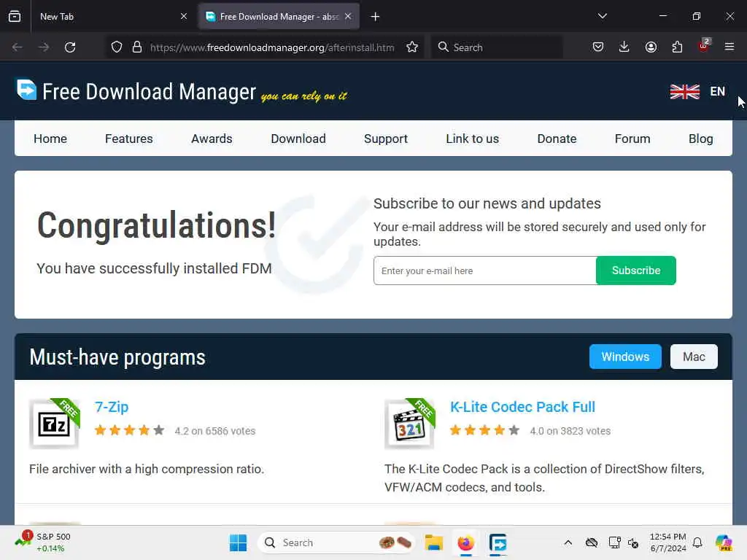
Task: Click the UK flag language icon
Action: tap(684, 91)
